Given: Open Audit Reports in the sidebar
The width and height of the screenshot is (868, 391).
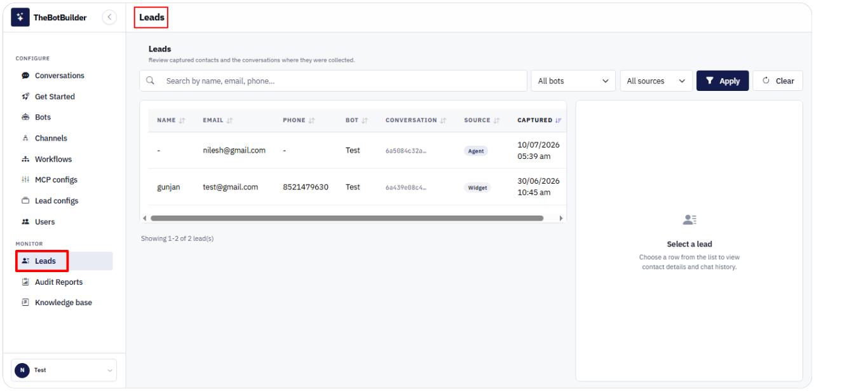Looking at the screenshot, I should click(58, 282).
